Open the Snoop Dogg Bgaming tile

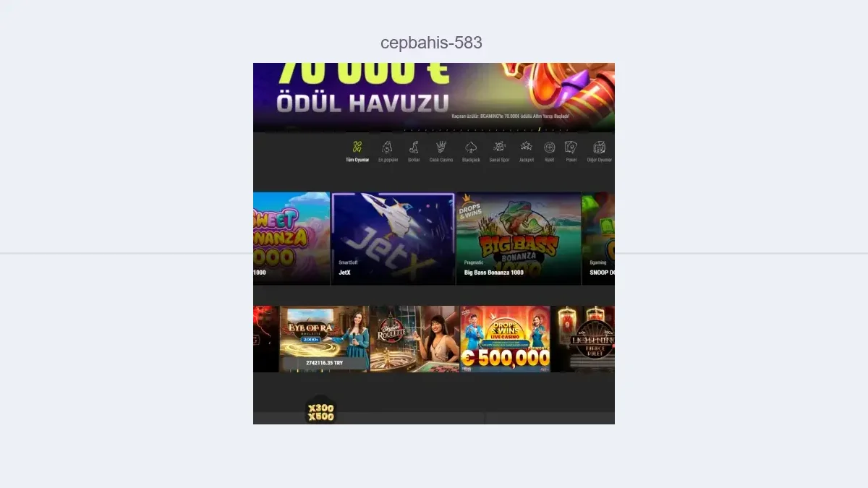point(598,239)
